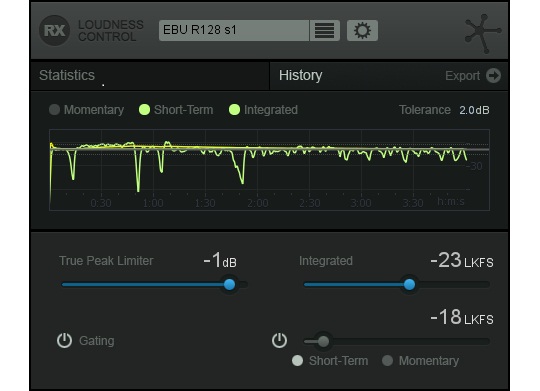This screenshot has height=391, width=540.
Task: Open the preset list menu icon
Action: (x=324, y=30)
